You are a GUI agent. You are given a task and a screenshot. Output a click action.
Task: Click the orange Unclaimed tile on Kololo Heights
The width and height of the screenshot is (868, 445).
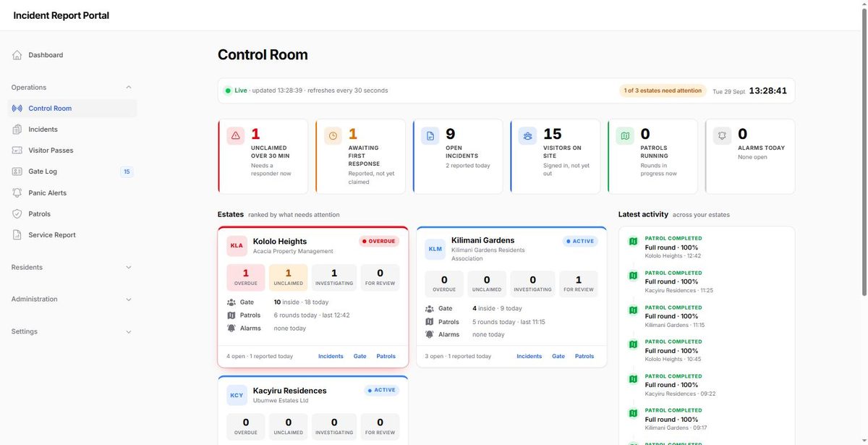pyautogui.click(x=289, y=278)
